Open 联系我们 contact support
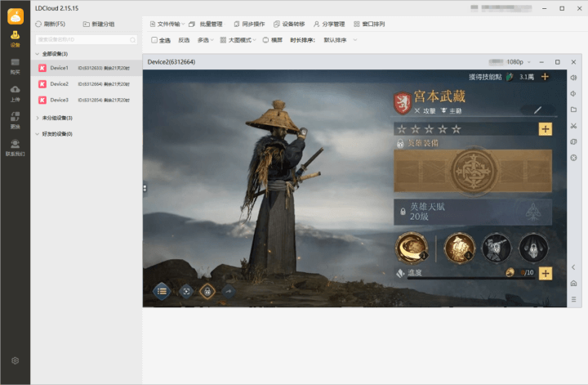This screenshot has width=588, height=385. click(15, 148)
